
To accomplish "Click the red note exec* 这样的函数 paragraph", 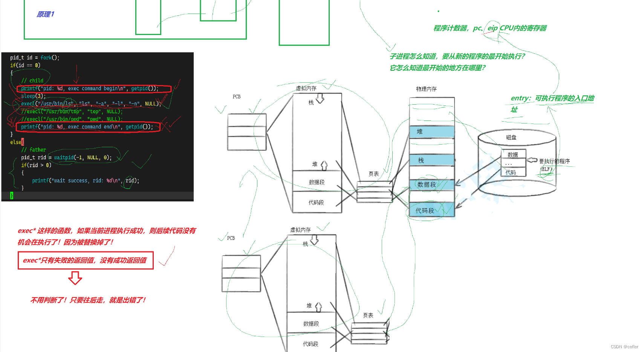I will coord(107,236).
